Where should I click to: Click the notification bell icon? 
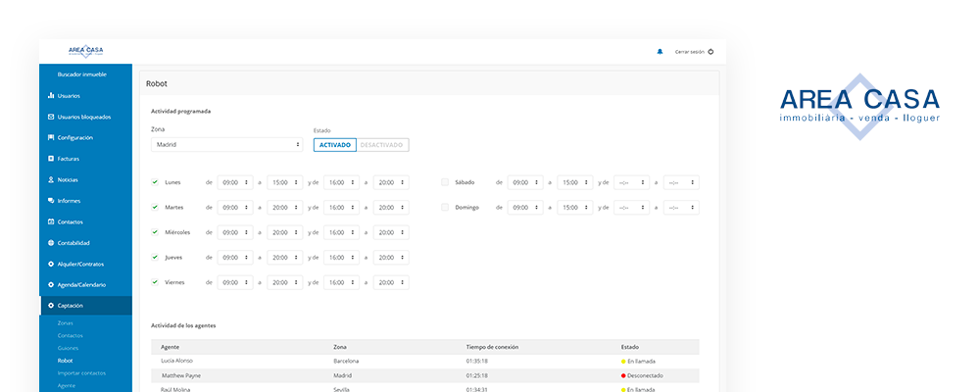click(660, 52)
